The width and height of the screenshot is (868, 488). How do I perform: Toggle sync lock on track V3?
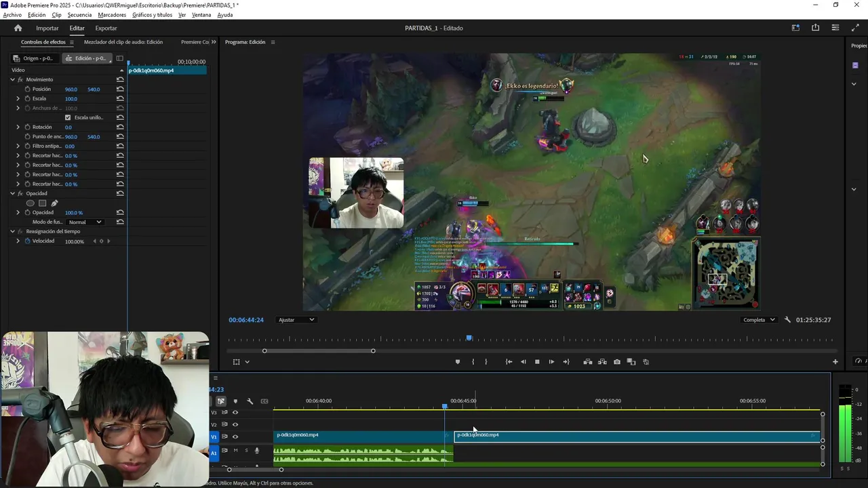click(x=224, y=412)
